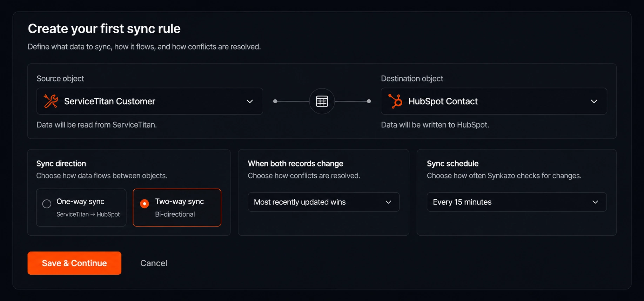This screenshot has width=644, height=301.
Task: Click 'Data will be read from ServiceTitan.' text
Action: coord(97,125)
